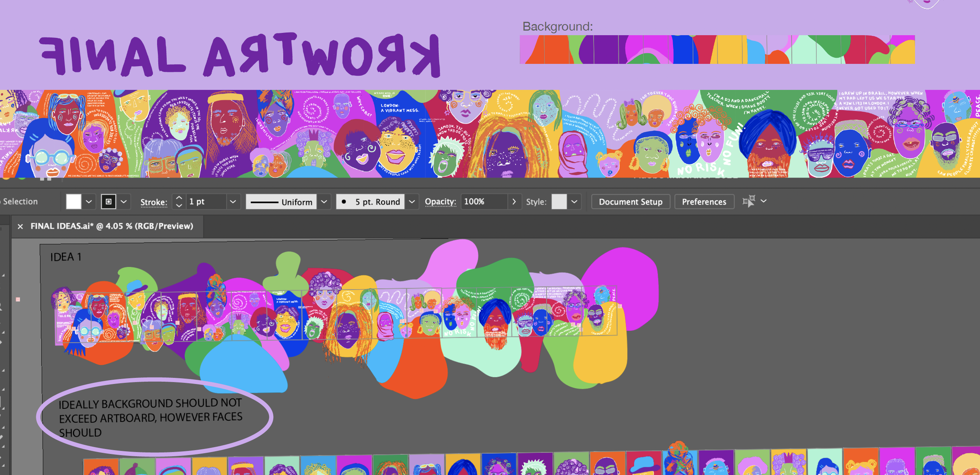This screenshot has width=980, height=475.
Task: Decrease stroke weight with down stepper arrow
Action: click(179, 206)
